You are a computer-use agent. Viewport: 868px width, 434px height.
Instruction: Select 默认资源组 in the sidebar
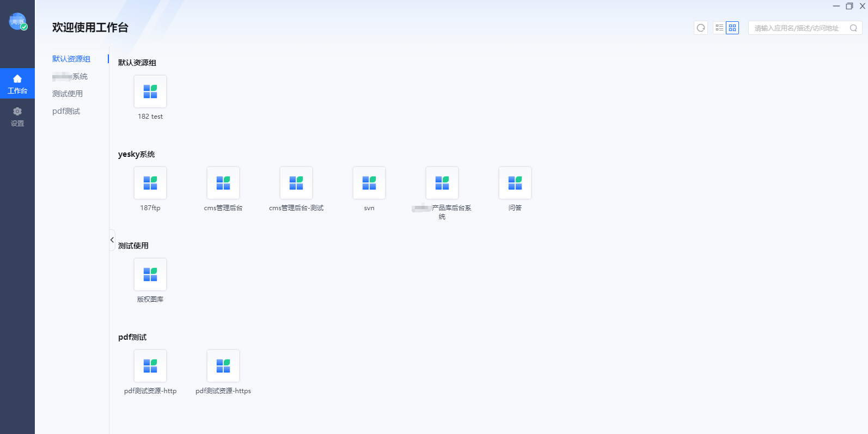pos(71,59)
